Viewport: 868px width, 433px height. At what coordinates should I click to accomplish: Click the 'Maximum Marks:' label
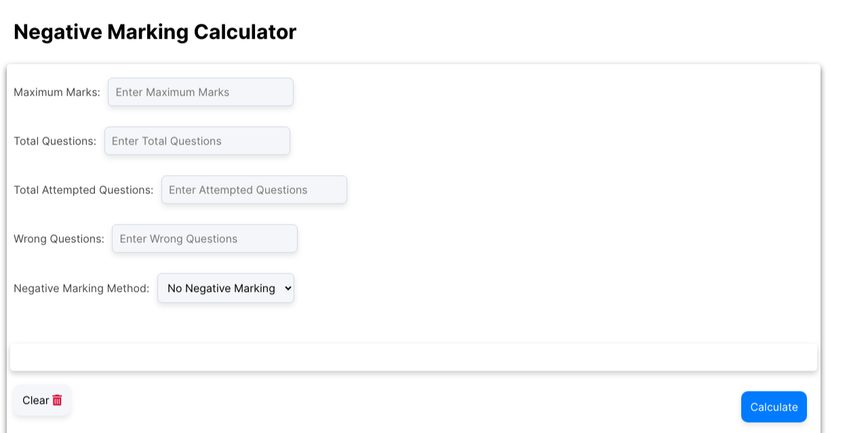(x=57, y=92)
